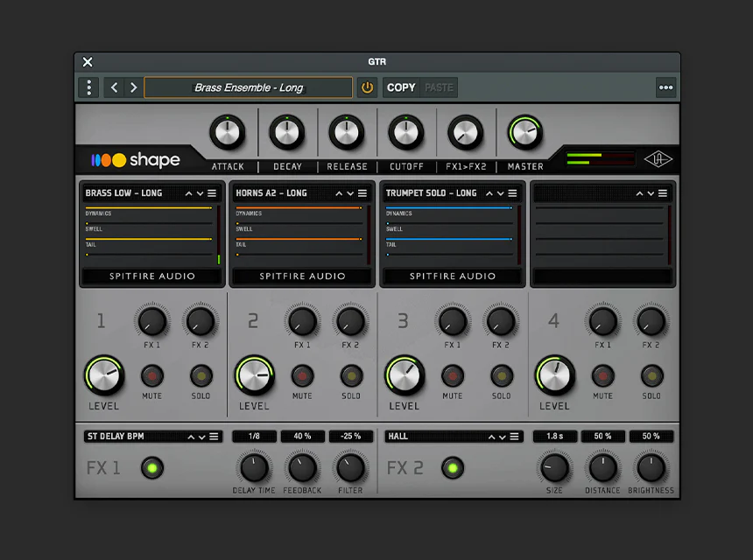This screenshot has width=753, height=560.
Task: Click the layer 3 FX 1 send knob
Action: (453, 321)
